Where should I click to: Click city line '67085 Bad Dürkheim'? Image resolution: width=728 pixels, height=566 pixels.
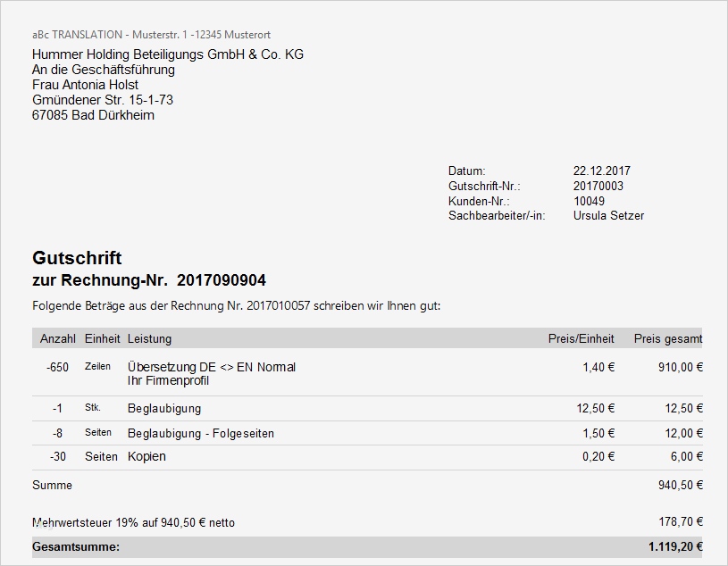93,115
